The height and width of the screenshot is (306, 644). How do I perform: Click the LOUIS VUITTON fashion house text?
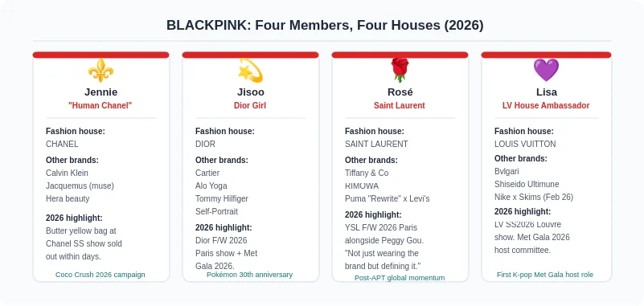[525, 144]
